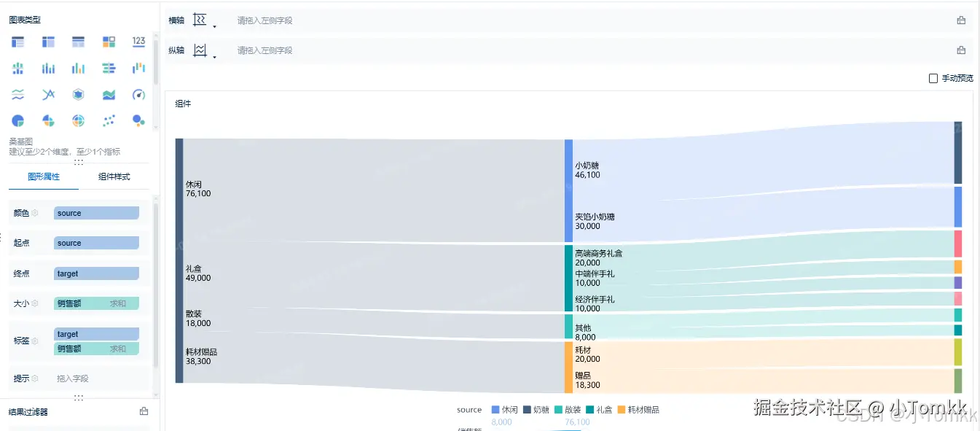Open the gear settings next to 颜色
This screenshot has width=980, height=431.
(x=34, y=213)
